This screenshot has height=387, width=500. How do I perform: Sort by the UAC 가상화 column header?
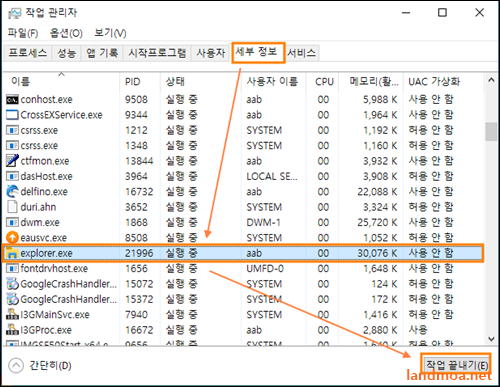443,82
